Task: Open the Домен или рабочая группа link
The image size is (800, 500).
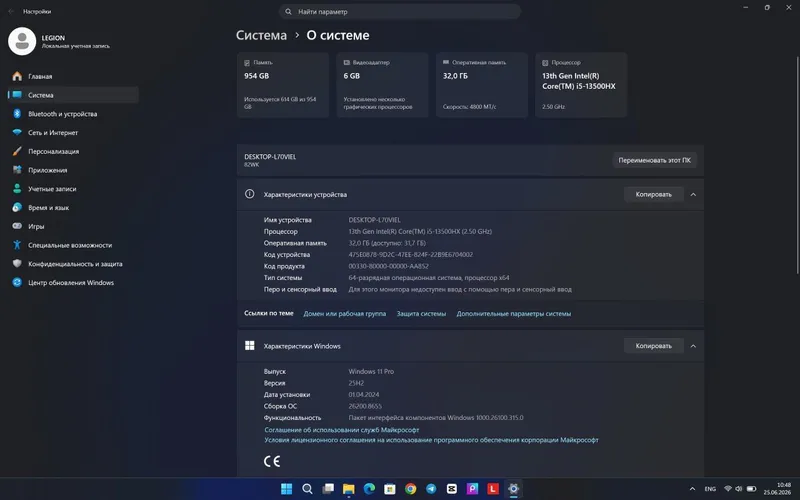Action: click(344, 314)
